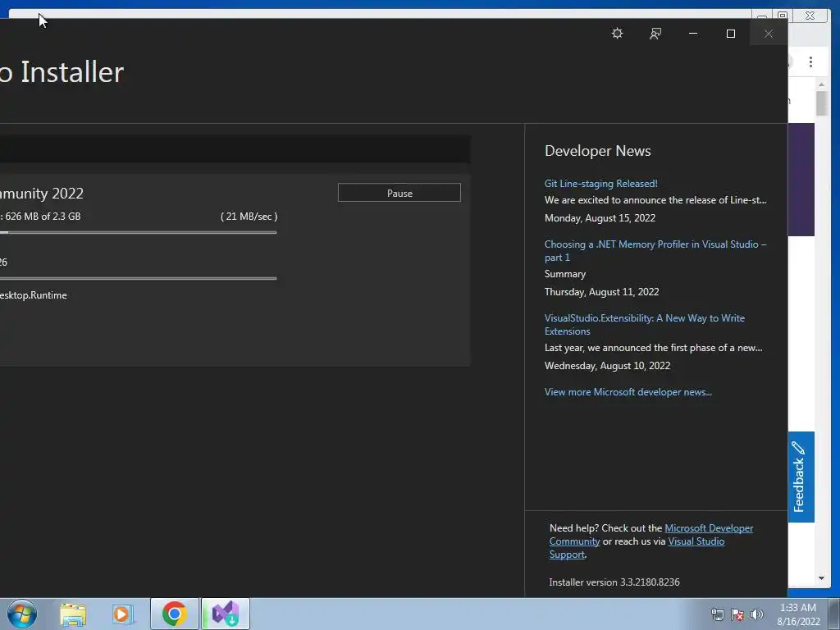The height and width of the screenshot is (630, 840).
Task: Restore the Chrome window behind the installer
Action: [x=783, y=16]
